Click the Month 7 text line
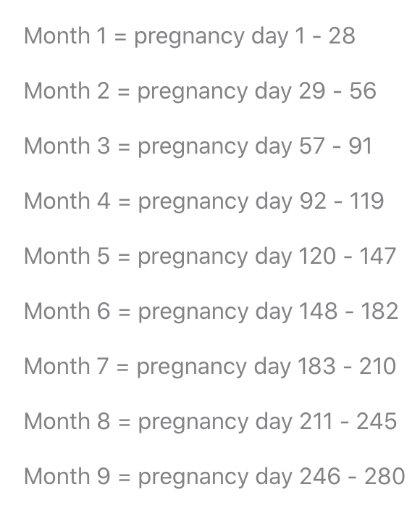Viewport: 420px width, 516px height. 210,366
